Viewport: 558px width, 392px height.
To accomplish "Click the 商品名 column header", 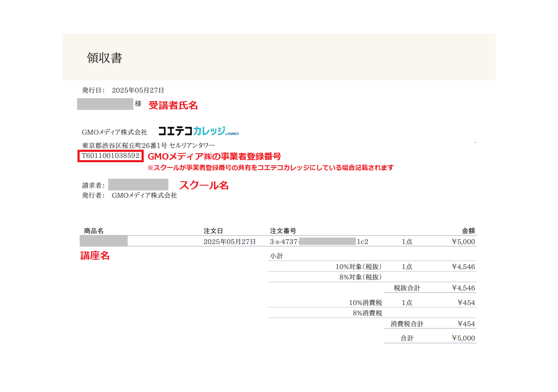I will (x=94, y=231).
